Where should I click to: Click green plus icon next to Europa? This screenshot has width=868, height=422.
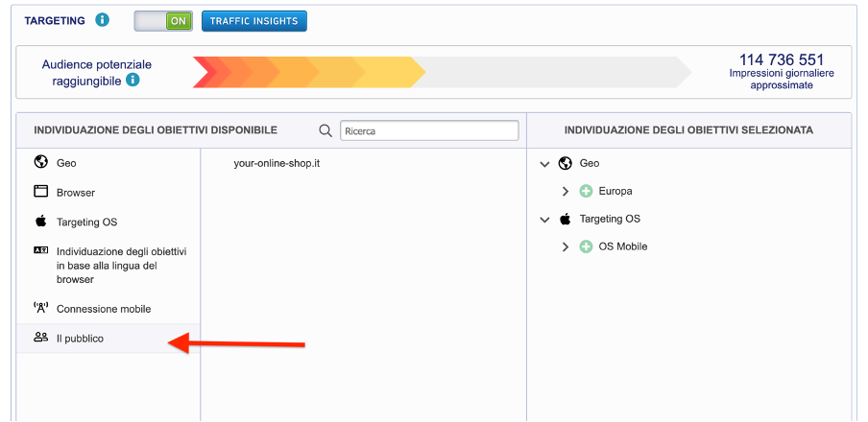pyautogui.click(x=586, y=191)
